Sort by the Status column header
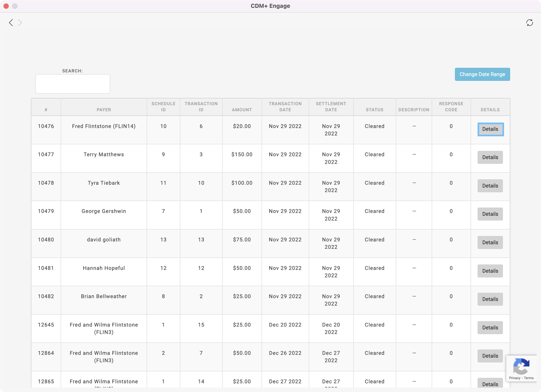541x392 pixels. pos(374,110)
